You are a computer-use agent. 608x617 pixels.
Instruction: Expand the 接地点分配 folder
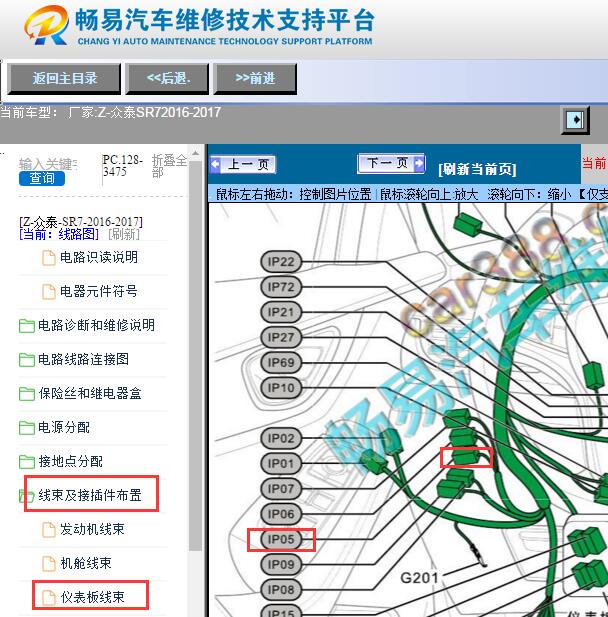70,461
